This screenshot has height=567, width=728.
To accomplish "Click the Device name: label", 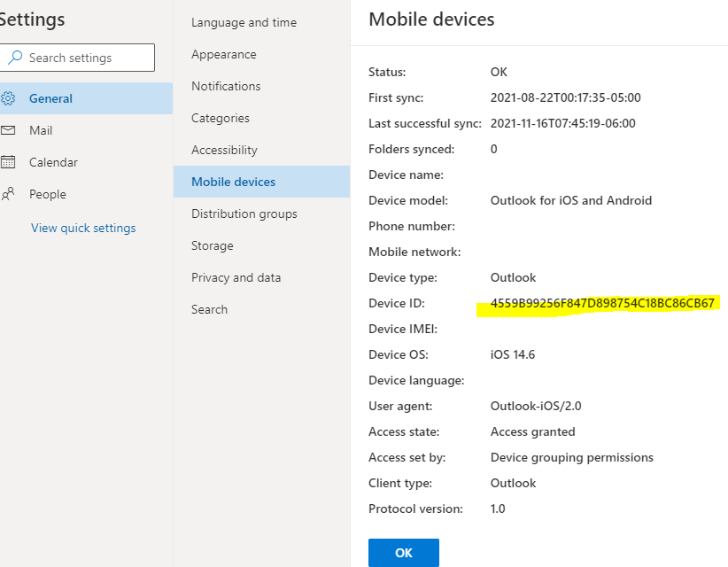I will click(x=406, y=175).
